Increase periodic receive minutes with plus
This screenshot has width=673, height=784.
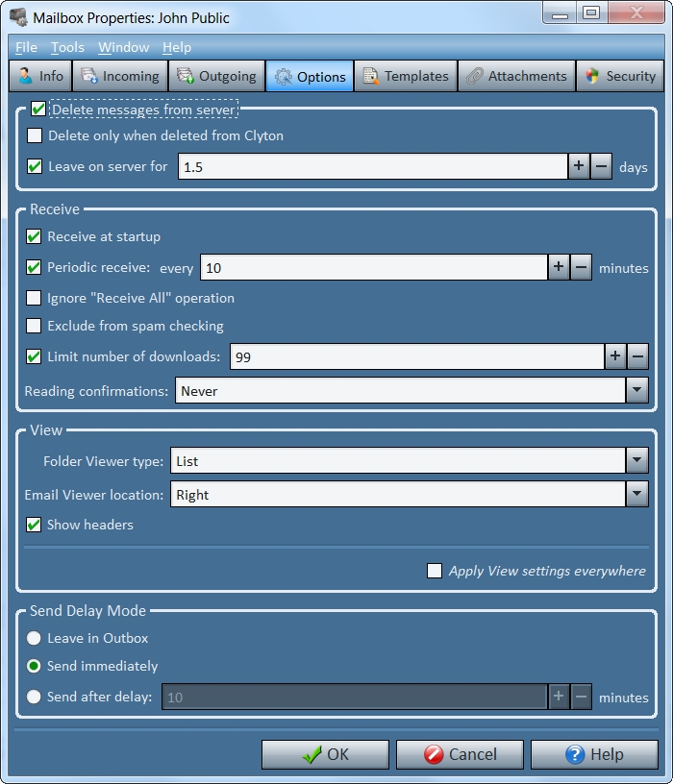(x=559, y=267)
